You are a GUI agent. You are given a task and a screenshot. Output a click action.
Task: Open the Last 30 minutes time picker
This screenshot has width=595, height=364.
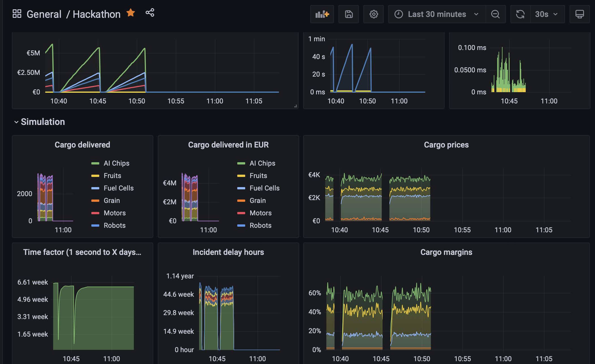(x=437, y=14)
